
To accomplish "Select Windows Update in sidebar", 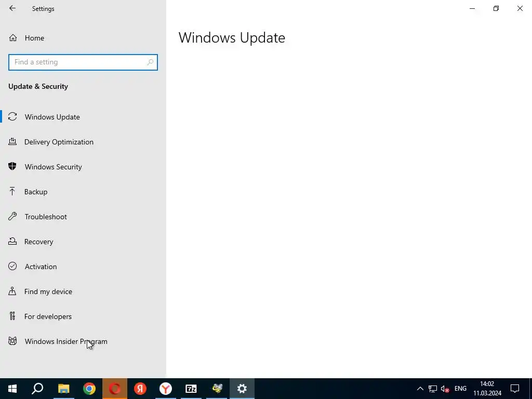I will coord(83,117).
